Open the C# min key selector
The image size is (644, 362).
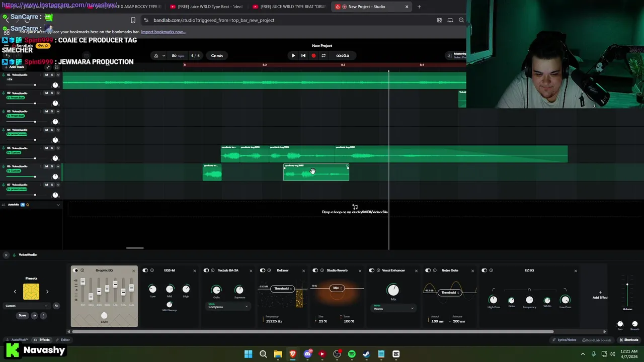[x=217, y=56]
